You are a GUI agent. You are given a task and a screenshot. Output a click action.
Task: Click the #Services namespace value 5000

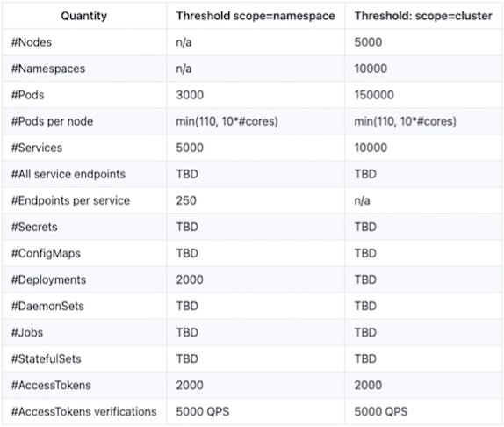(x=190, y=148)
